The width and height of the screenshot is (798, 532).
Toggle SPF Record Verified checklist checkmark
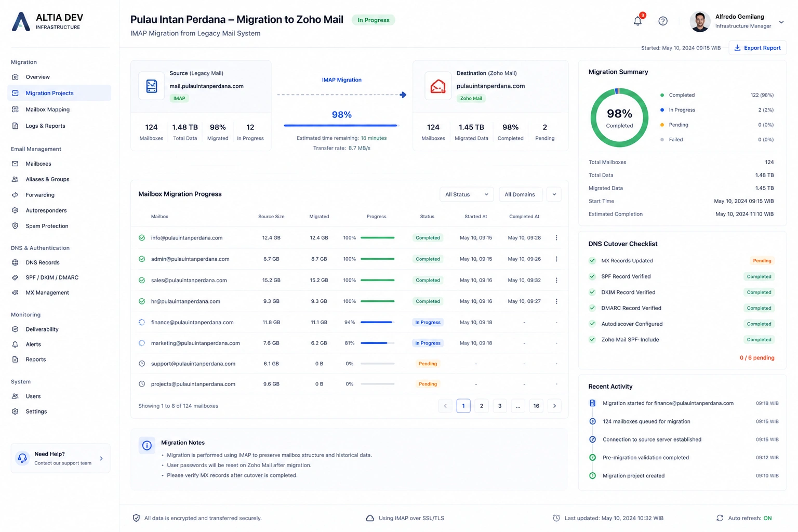(592, 276)
